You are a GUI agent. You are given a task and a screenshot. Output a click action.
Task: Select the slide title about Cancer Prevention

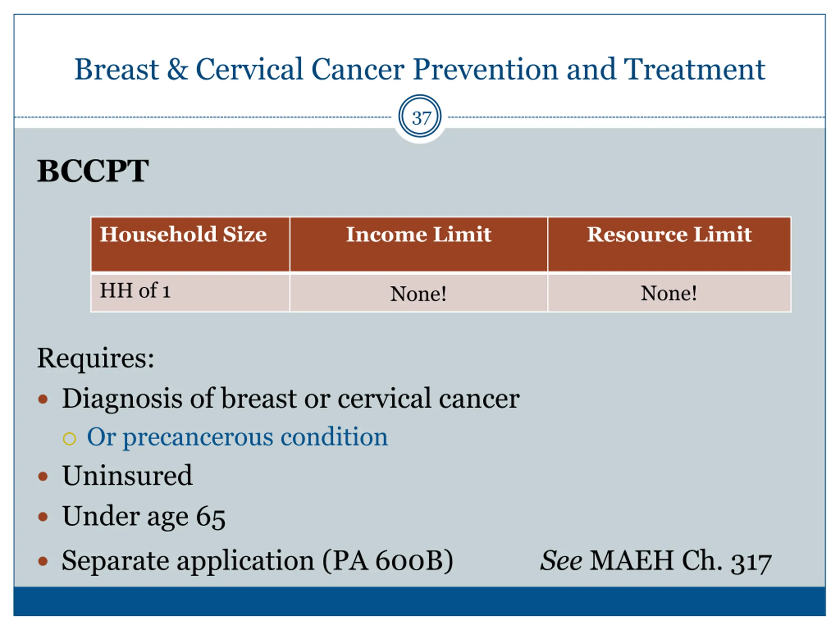420,69
